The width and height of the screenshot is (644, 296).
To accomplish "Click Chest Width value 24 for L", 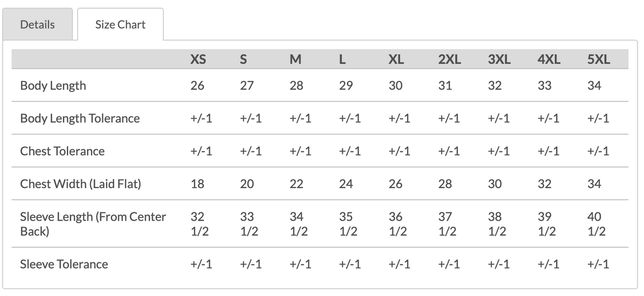I will (x=346, y=184).
